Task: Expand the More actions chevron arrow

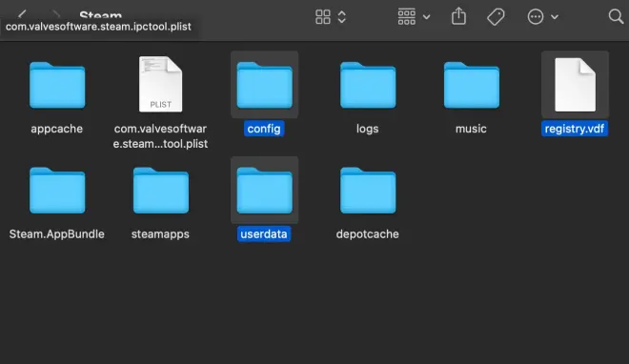Action: click(x=555, y=17)
